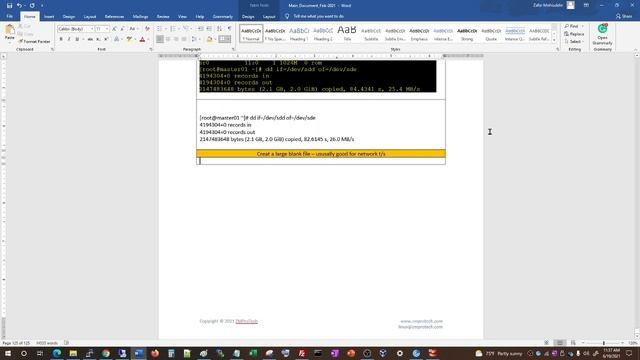This screenshot has height=360, width=640.
Task: Apply strikethrough to text
Action: pyautogui.click(x=90, y=39)
